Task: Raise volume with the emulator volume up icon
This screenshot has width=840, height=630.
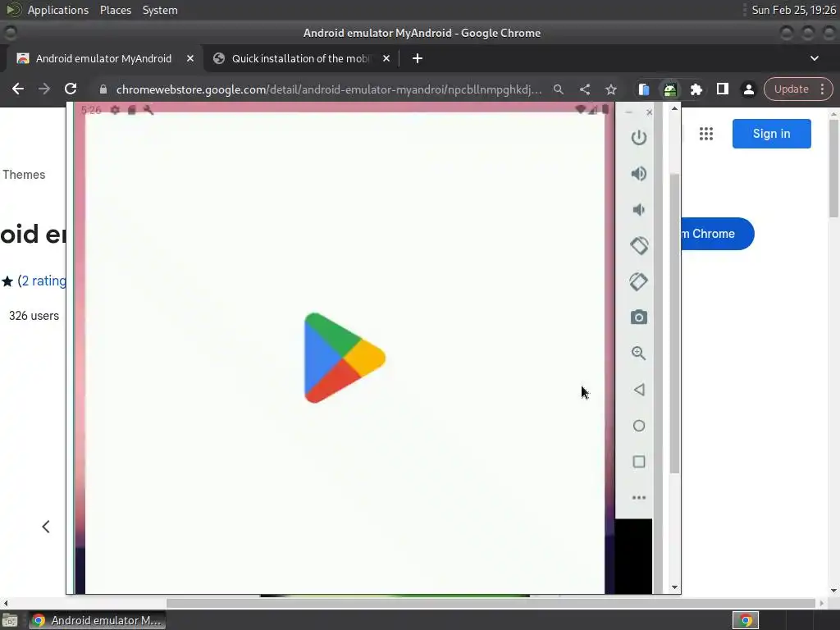Action: coord(638,174)
